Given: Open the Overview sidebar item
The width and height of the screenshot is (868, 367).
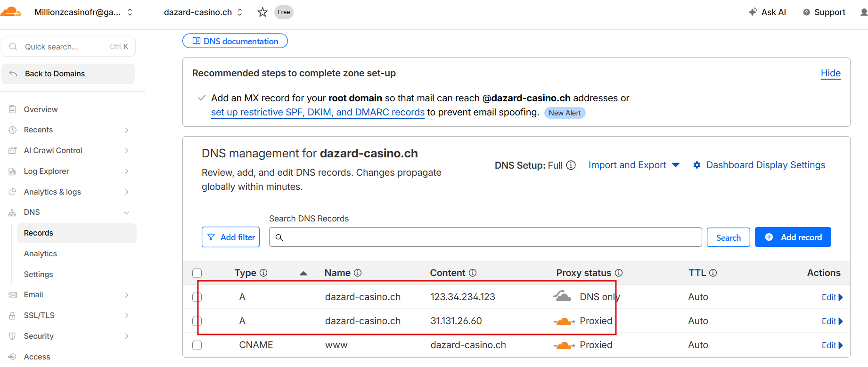Looking at the screenshot, I should coord(41,109).
